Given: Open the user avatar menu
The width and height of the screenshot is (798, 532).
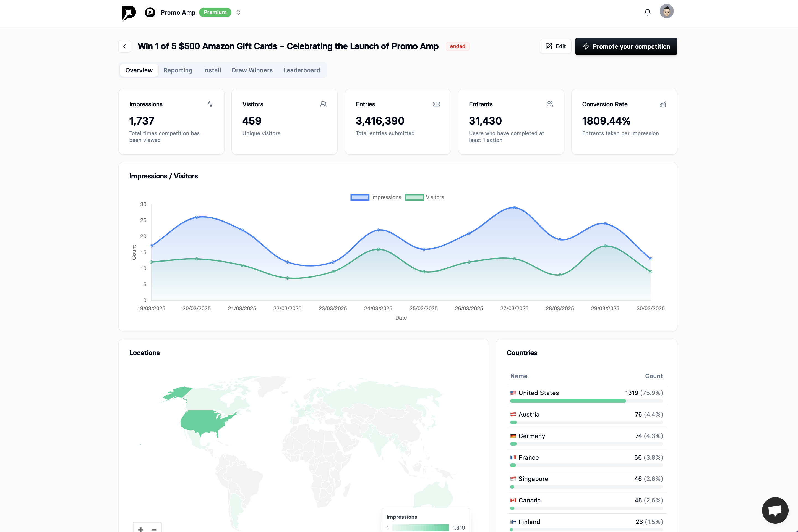Looking at the screenshot, I should pos(666,11).
